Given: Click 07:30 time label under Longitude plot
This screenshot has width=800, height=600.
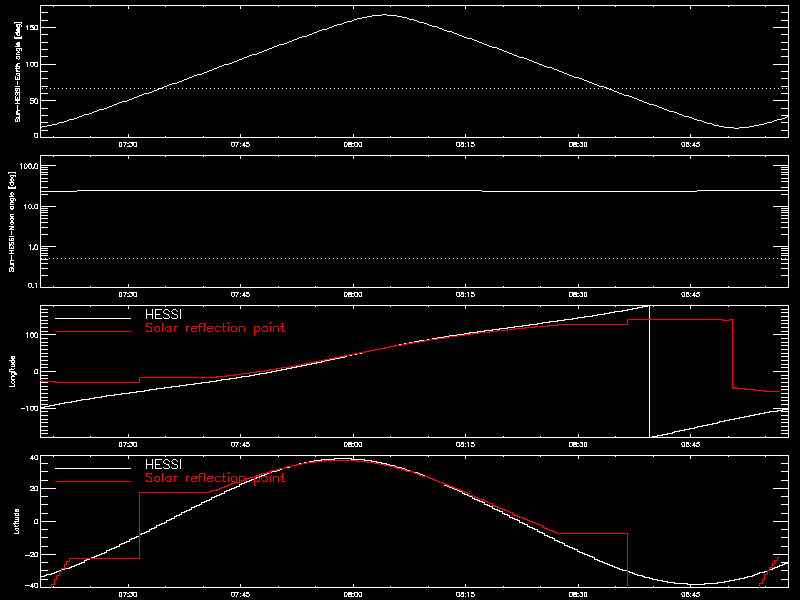Looking at the screenshot, I should click(128, 445).
